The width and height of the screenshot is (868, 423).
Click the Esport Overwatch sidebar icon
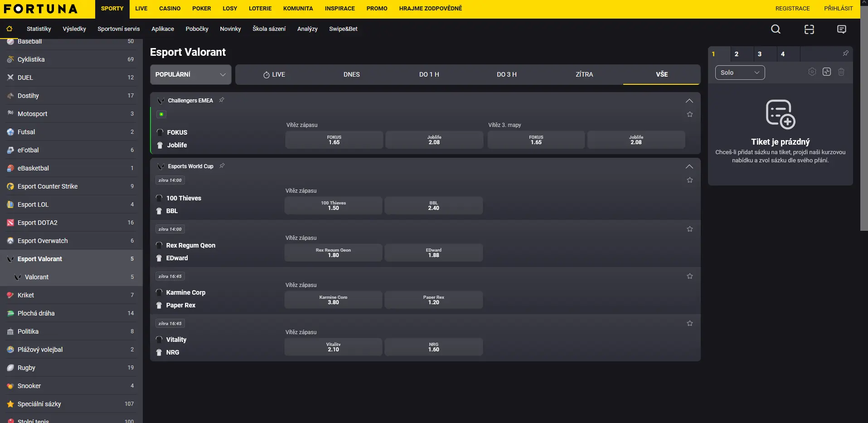tap(10, 241)
